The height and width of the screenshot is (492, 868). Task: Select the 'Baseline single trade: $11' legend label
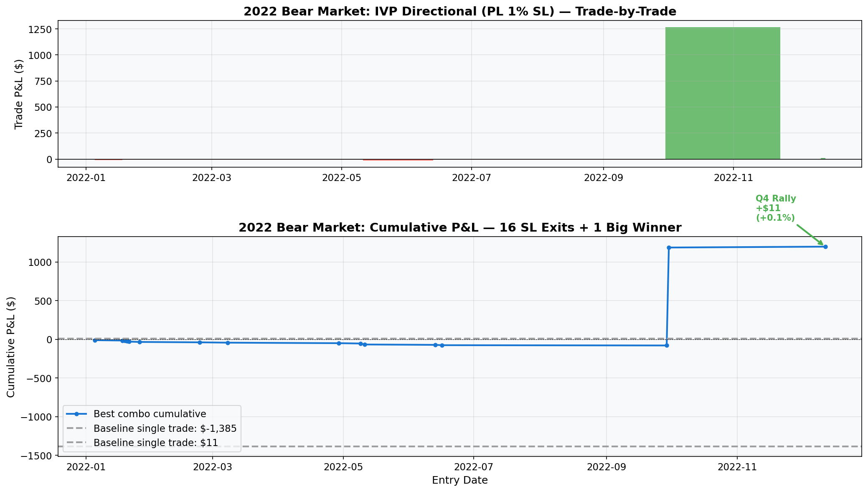click(x=156, y=443)
